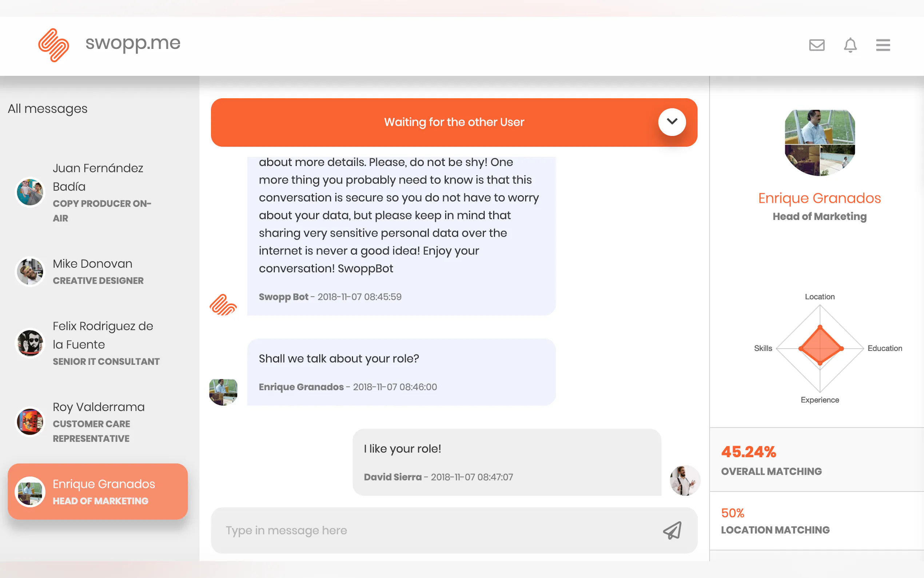The height and width of the screenshot is (578, 924).
Task: Open the hamburger menu
Action: [x=883, y=45]
